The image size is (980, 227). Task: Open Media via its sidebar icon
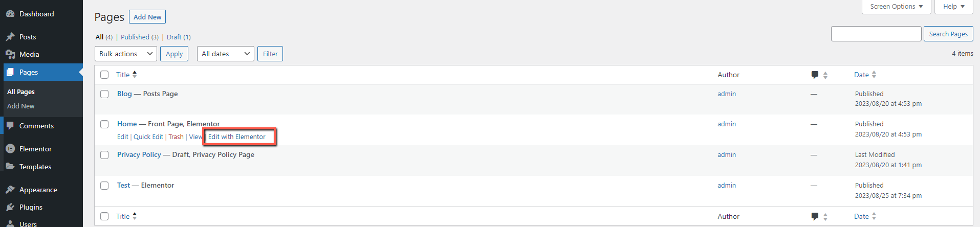click(10, 54)
